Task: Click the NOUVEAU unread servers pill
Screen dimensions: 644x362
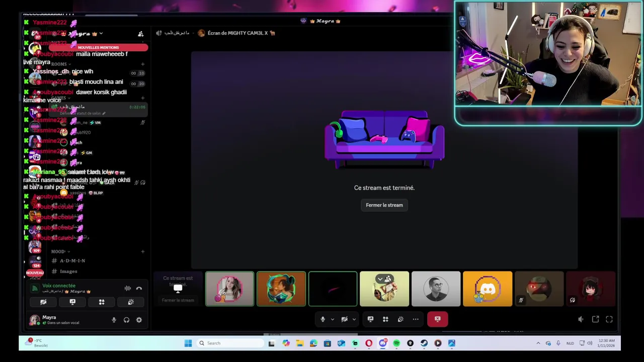Action: [35, 273]
